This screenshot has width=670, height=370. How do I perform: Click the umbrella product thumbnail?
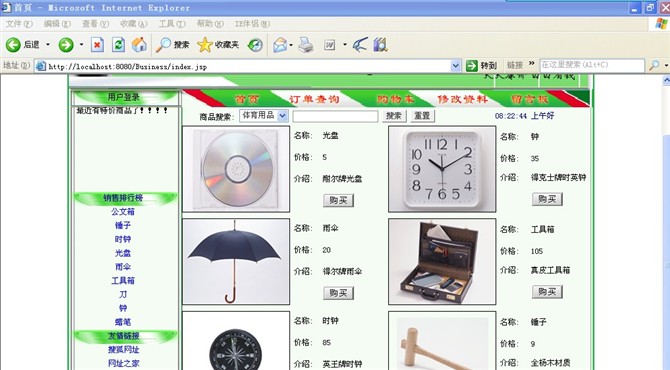click(x=236, y=261)
